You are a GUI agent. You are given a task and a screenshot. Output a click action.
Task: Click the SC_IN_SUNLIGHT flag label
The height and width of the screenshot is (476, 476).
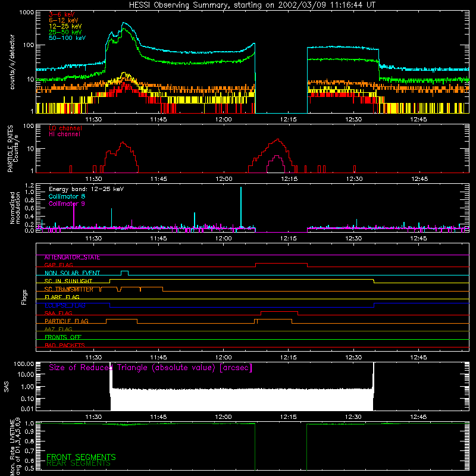68,281
